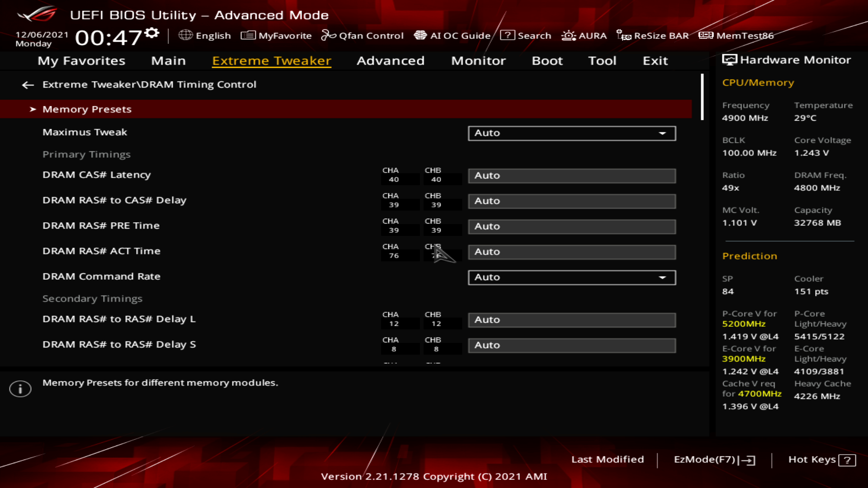Expand the Memory Presets submenu
This screenshot has height=488, width=868.
coord(87,109)
